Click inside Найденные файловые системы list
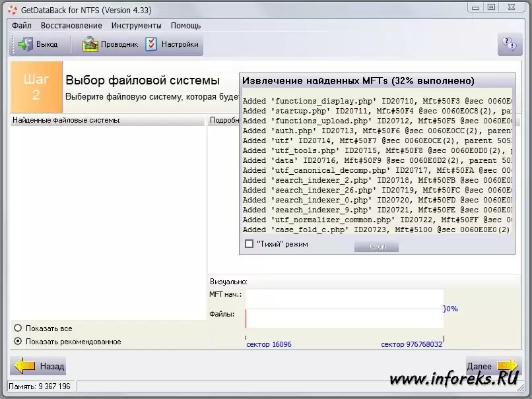Screen dimensions: 532x399 (x=107, y=218)
